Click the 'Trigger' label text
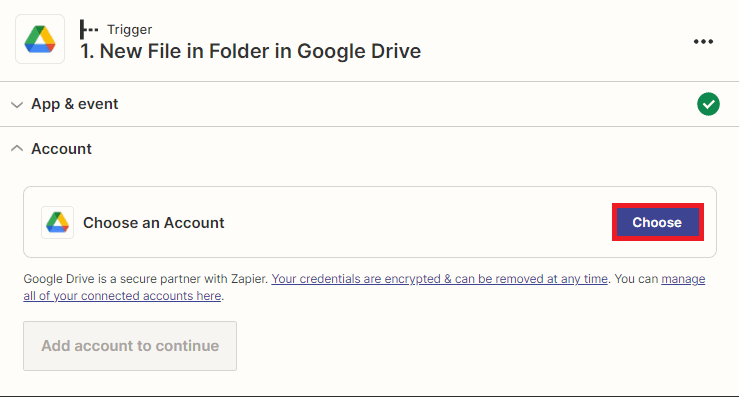739x397 pixels. pos(130,29)
